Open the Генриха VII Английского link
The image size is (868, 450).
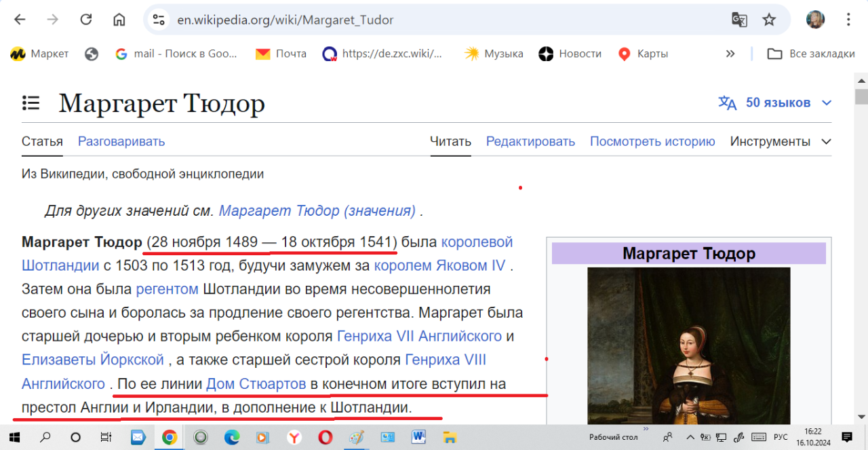(x=419, y=336)
